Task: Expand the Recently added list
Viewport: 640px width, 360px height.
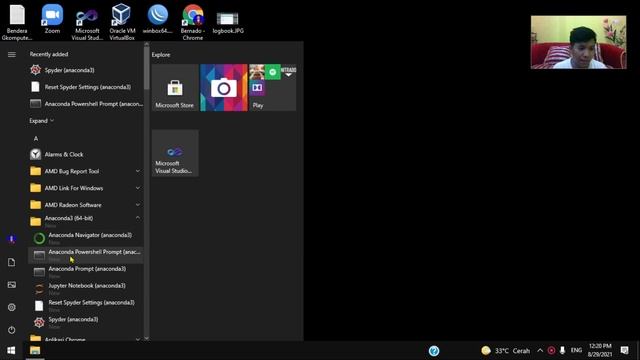Action: point(41,121)
